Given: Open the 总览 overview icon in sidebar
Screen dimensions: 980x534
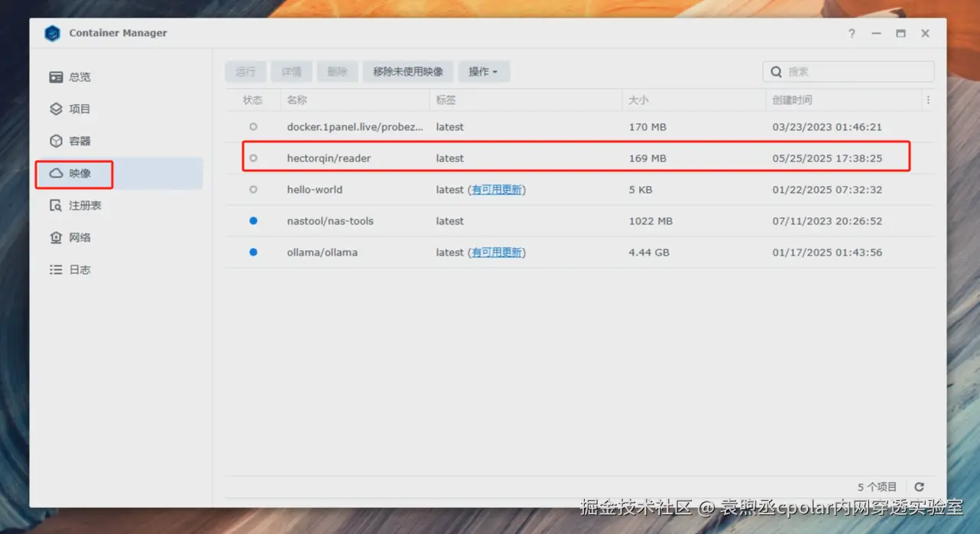Looking at the screenshot, I should [56, 77].
